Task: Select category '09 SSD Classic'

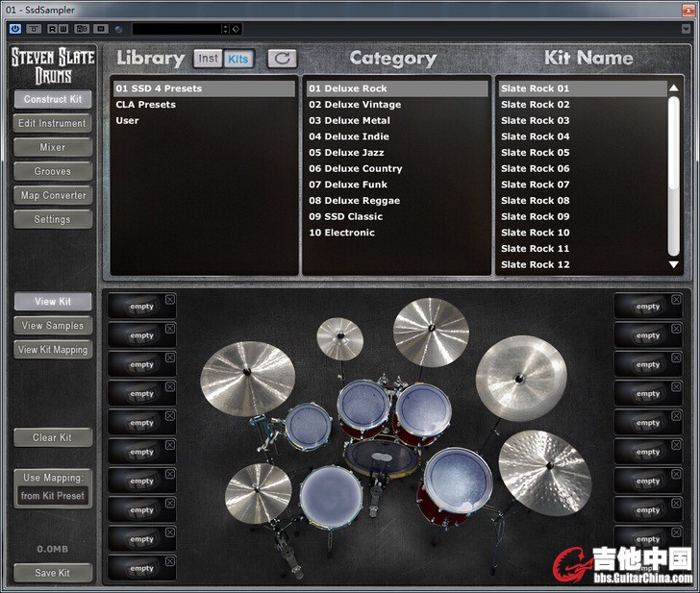Action: 397,216
